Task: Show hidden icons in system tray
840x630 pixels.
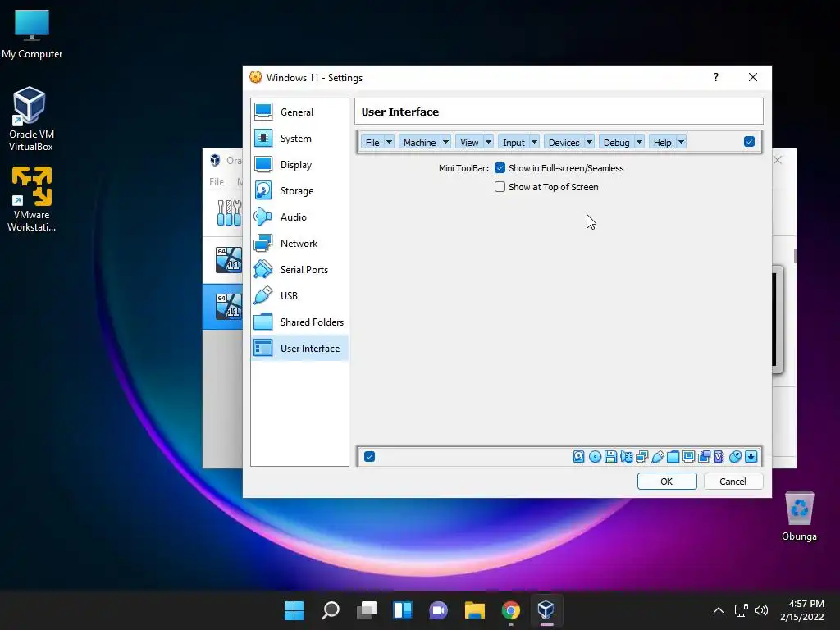Action: pos(719,610)
